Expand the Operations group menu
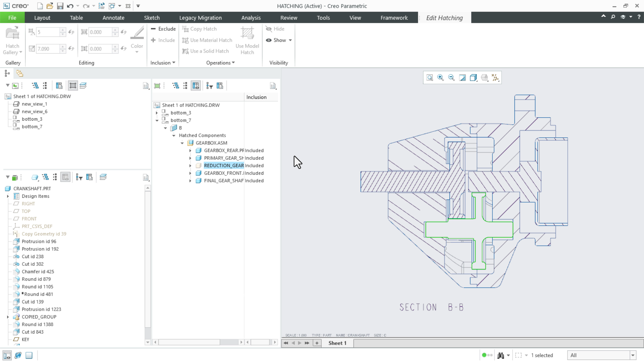 coord(220,63)
